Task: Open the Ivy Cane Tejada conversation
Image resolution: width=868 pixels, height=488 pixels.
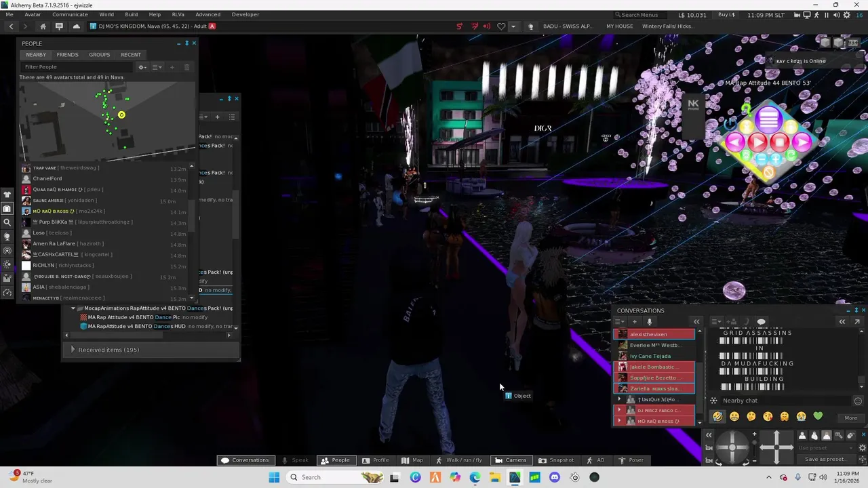Action: 654,356
